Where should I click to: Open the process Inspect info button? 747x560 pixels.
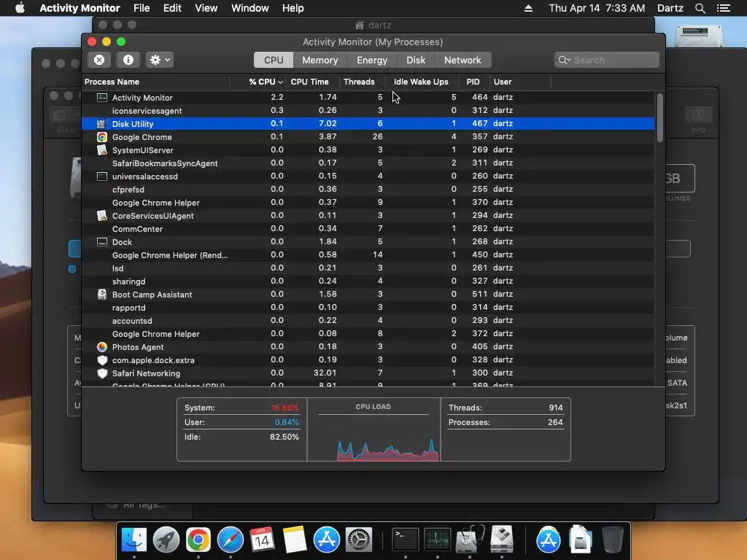click(x=128, y=60)
